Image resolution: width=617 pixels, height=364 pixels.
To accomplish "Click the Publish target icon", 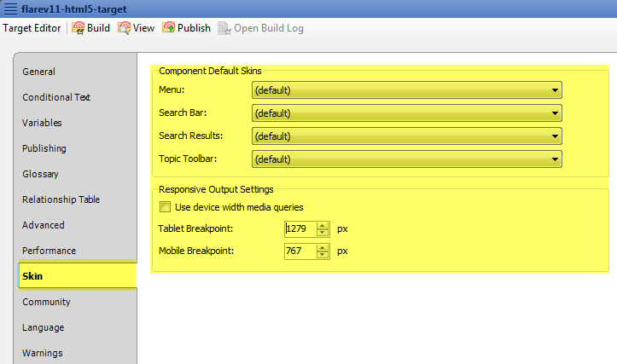I will pos(169,28).
